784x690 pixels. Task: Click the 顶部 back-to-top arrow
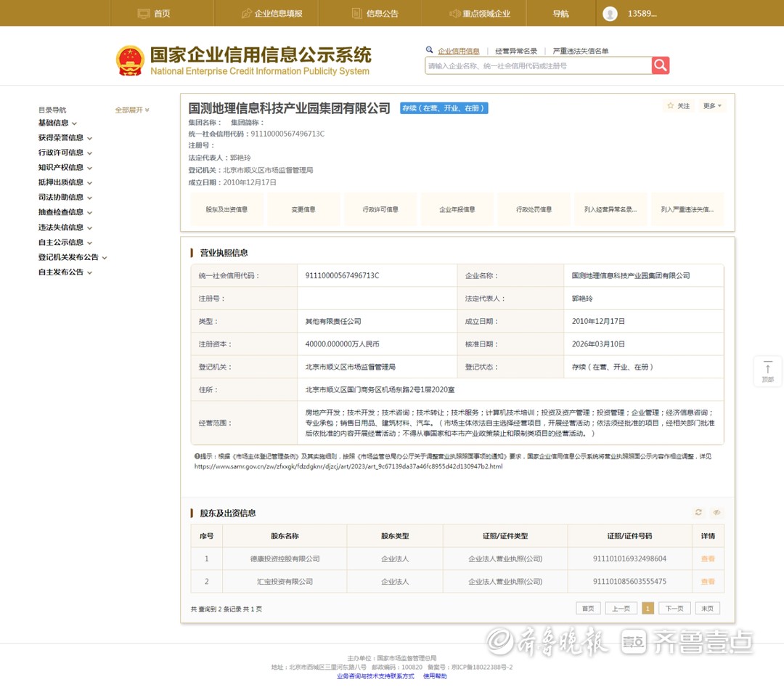[767, 370]
